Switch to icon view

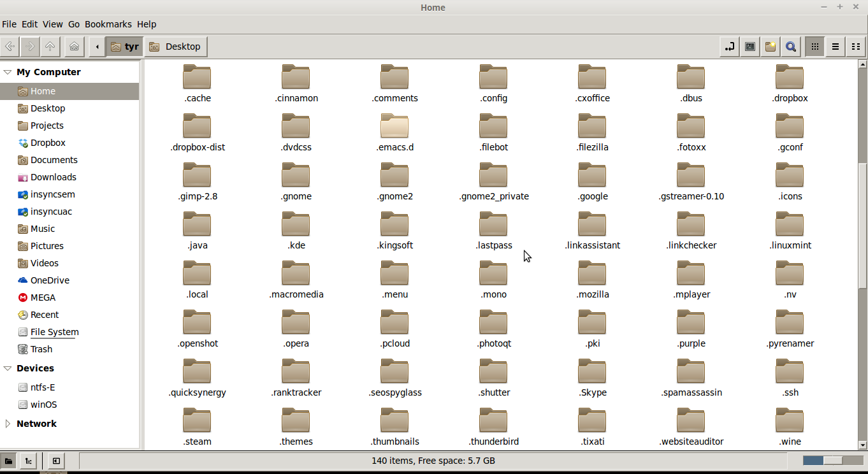(x=814, y=47)
